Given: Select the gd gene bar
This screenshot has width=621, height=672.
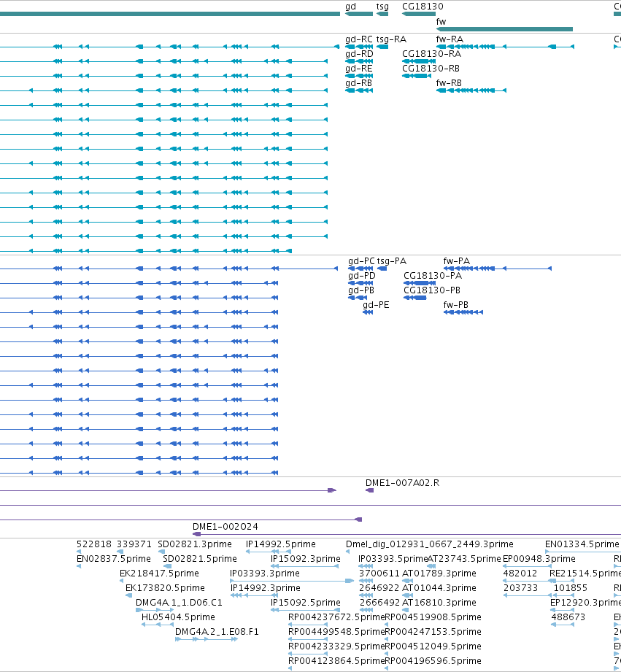Looking at the screenshot, I should coord(359,14).
